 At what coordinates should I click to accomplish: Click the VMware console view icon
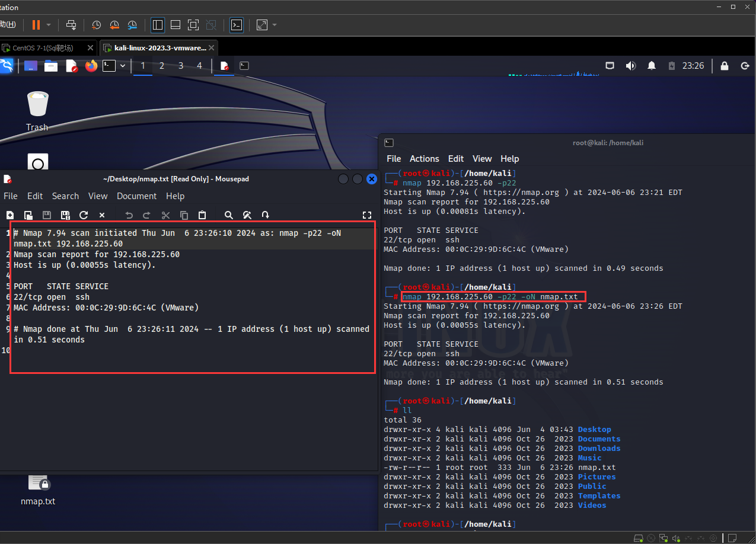tap(237, 25)
